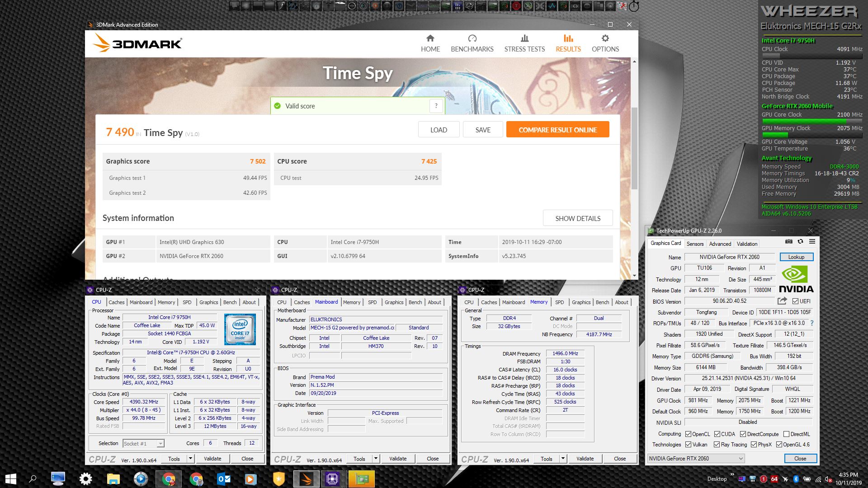Open the Socket #1 selection dropdown
868x488 pixels.
(143, 443)
